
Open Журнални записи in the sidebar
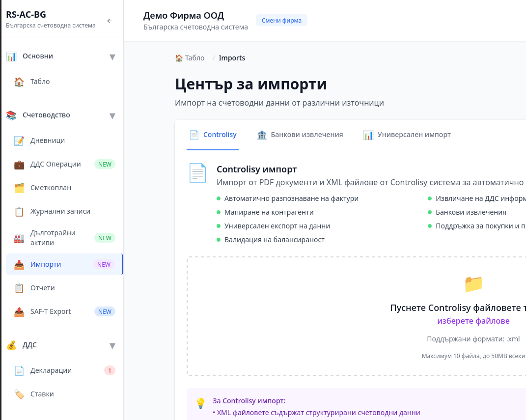coord(60,212)
